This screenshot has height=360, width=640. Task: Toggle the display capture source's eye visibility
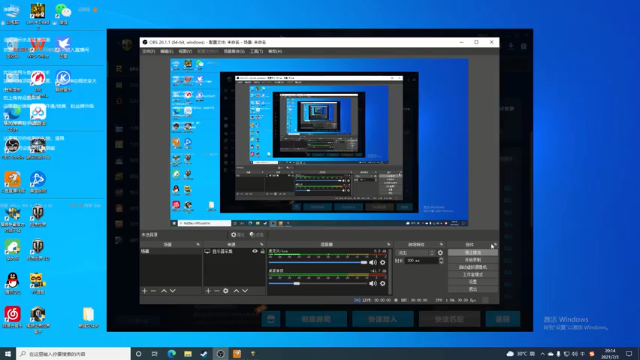tap(255, 251)
